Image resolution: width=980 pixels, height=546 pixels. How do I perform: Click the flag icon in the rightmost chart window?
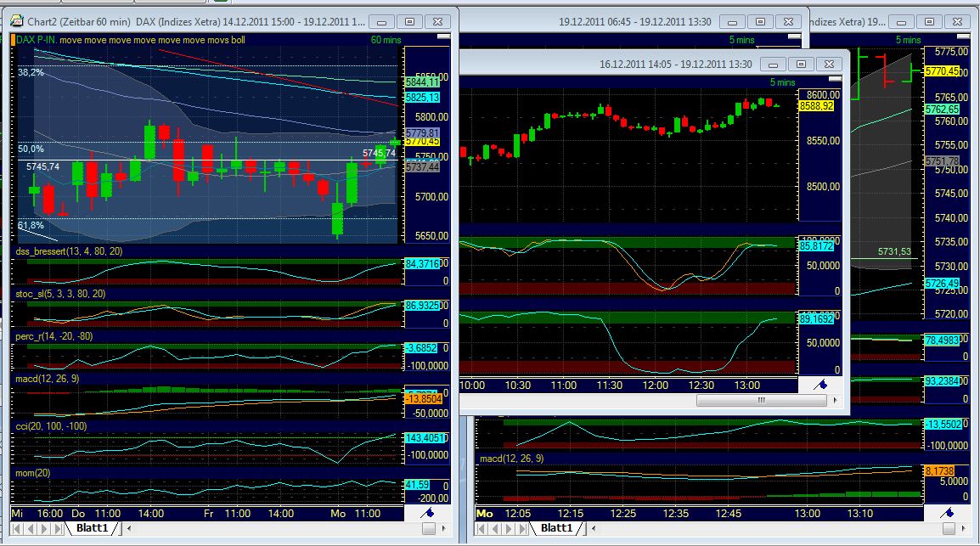949,511
